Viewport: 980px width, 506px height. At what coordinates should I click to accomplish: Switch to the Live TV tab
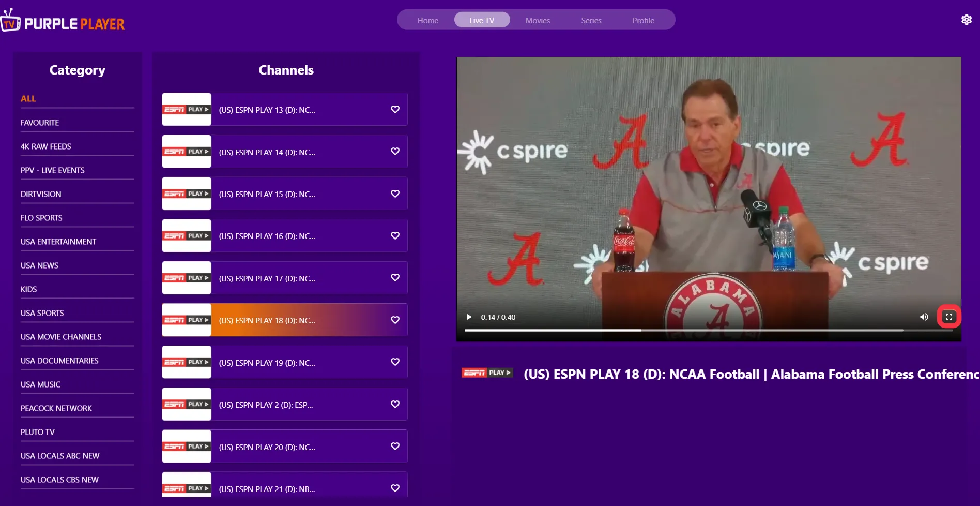click(482, 20)
